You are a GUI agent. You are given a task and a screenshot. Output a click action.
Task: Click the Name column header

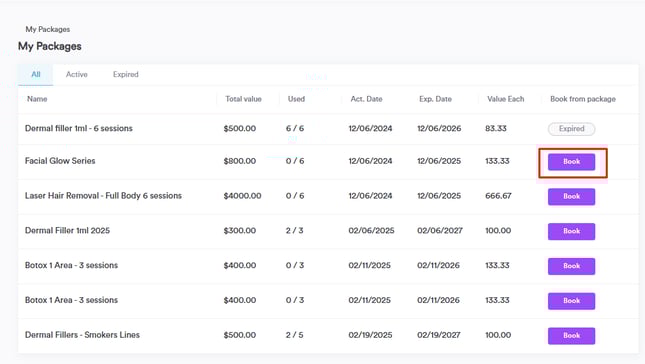point(37,99)
